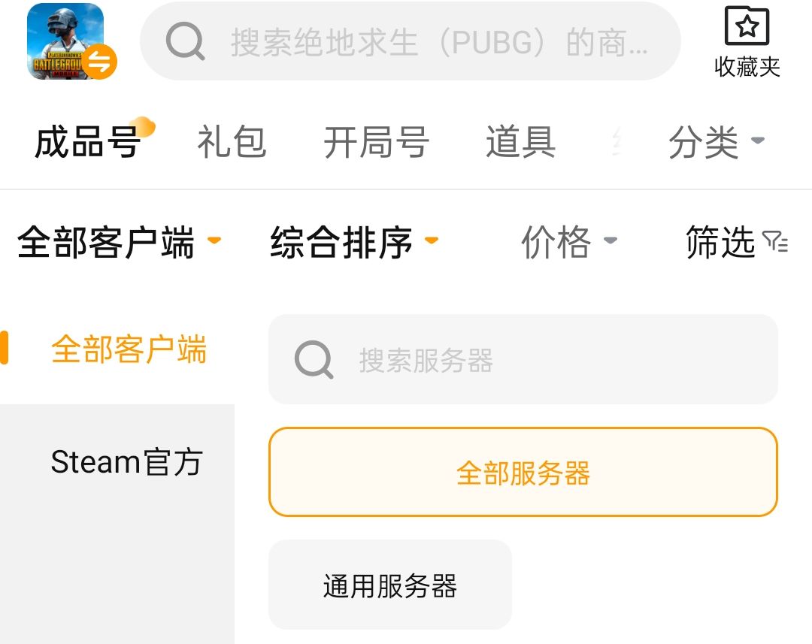This screenshot has width=812, height=644.
Task: Tap the magnifier icon in server search
Action: pos(314,360)
